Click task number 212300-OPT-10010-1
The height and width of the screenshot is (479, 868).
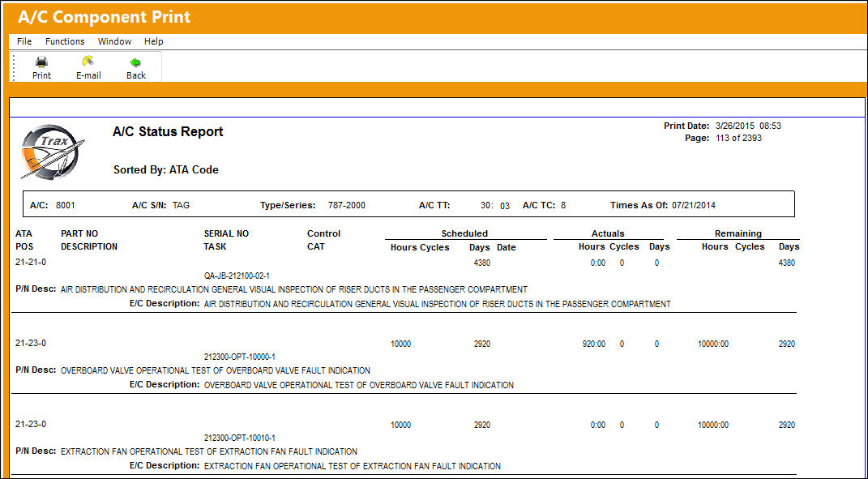click(x=240, y=438)
